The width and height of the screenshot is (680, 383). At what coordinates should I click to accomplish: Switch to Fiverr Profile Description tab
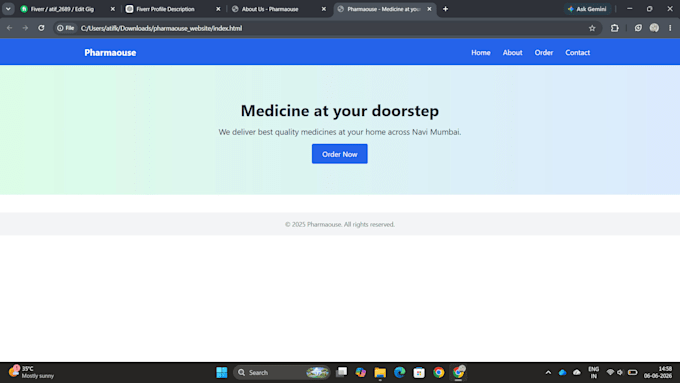pyautogui.click(x=165, y=9)
